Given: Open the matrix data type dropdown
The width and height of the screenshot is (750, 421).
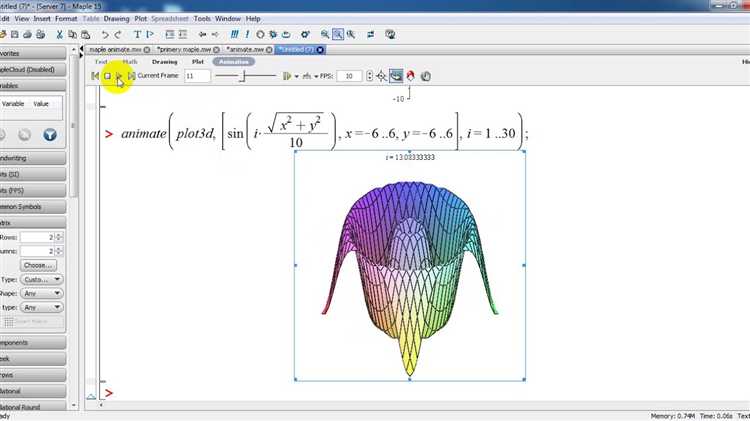Looking at the screenshot, I should pos(42,307).
